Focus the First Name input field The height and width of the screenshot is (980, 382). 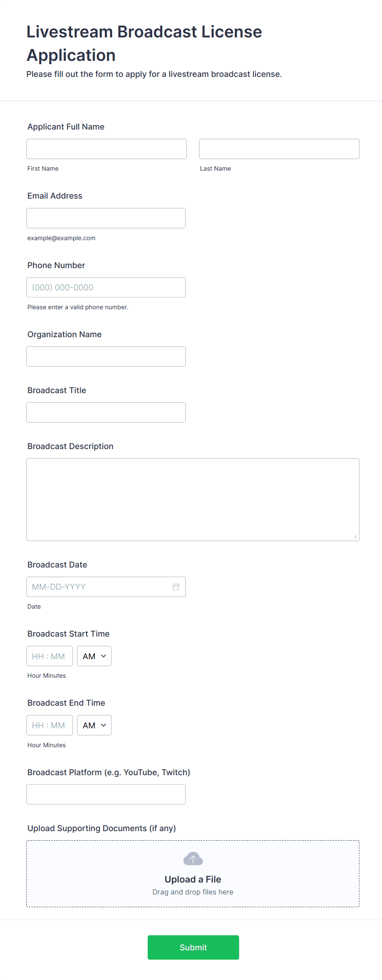click(106, 149)
